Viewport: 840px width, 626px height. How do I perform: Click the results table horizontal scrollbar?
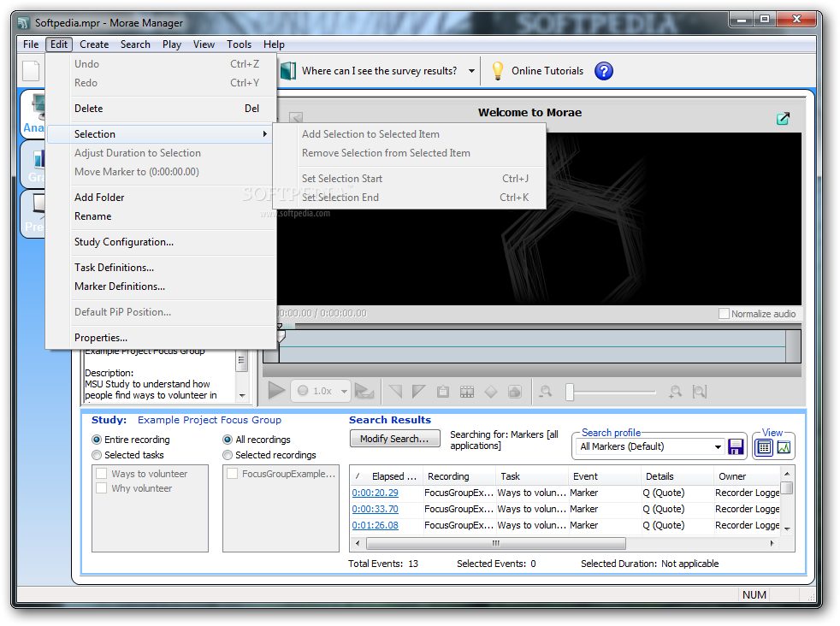[496, 544]
